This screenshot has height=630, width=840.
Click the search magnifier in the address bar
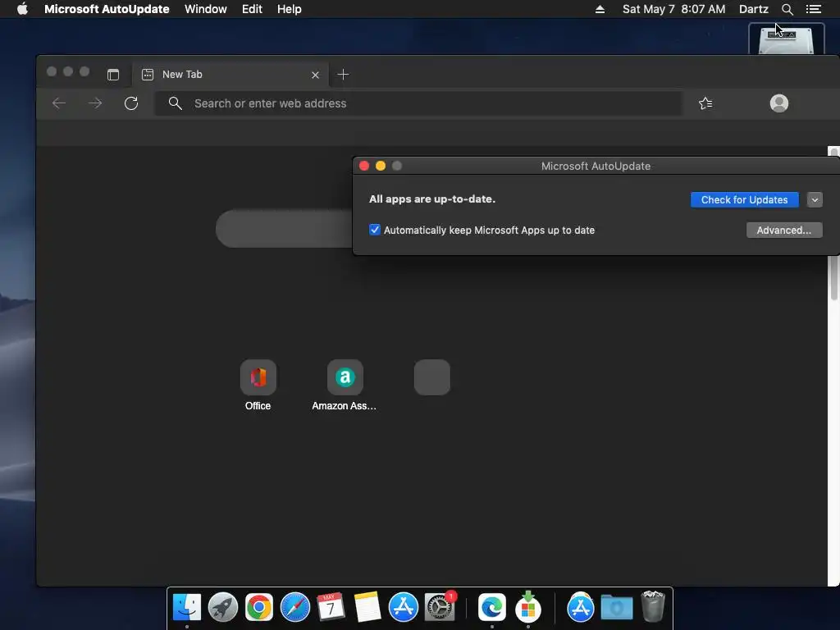pos(176,103)
